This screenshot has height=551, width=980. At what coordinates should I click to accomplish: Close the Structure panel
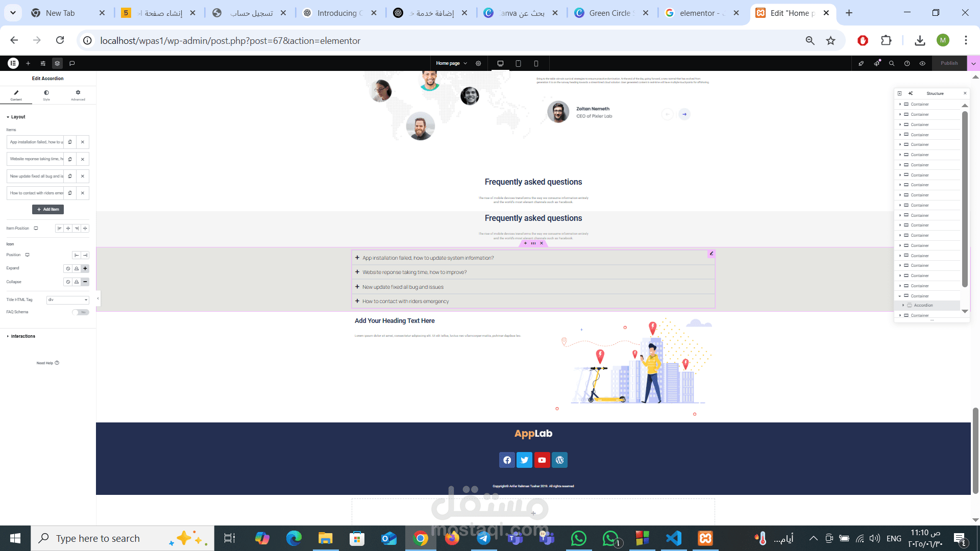[965, 93]
